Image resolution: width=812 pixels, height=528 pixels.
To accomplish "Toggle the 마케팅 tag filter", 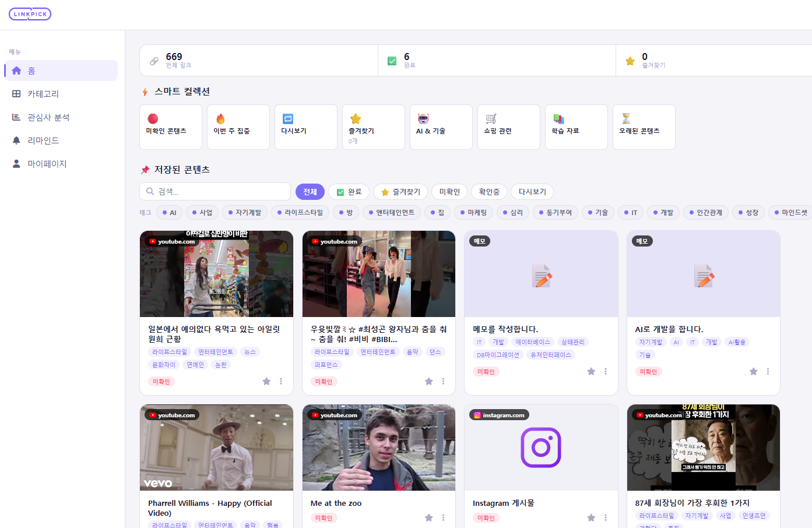I will click(473, 213).
